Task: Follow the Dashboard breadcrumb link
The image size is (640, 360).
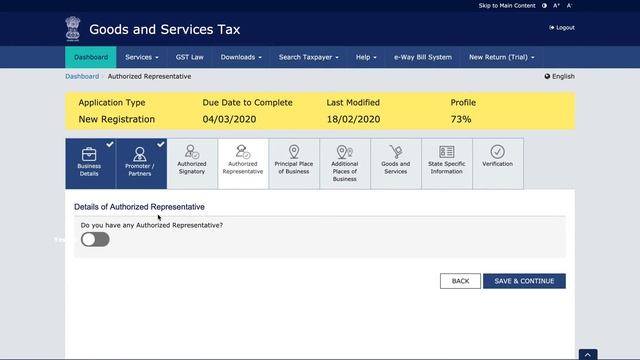Action: [x=82, y=76]
